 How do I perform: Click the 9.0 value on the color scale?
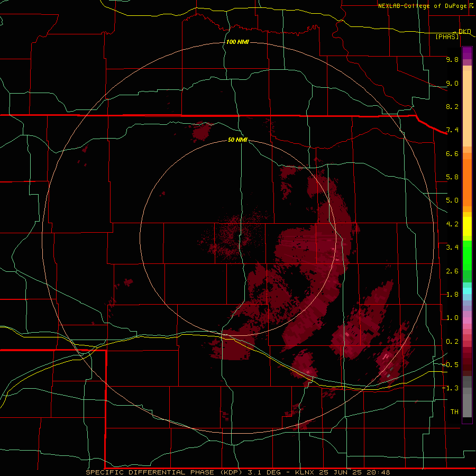coord(452,83)
